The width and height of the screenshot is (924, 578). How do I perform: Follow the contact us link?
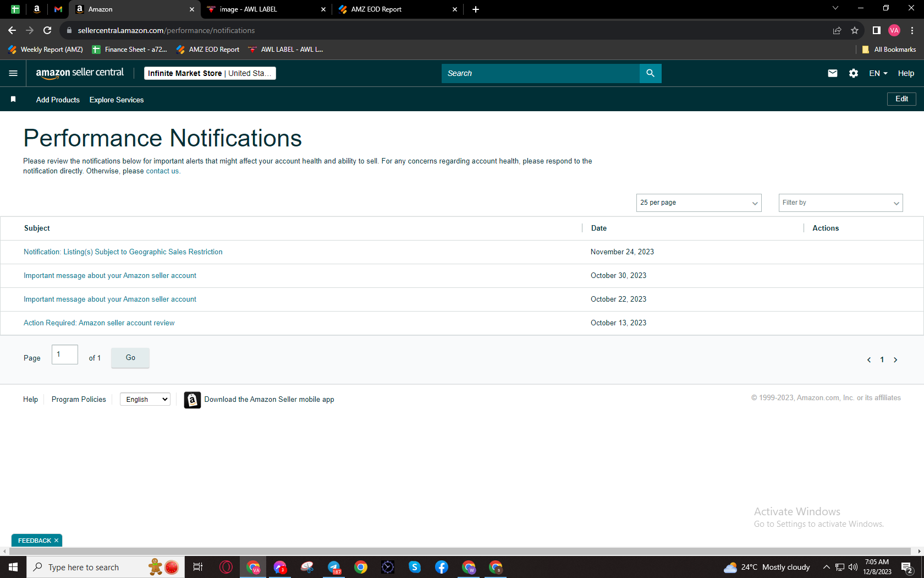(162, 171)
